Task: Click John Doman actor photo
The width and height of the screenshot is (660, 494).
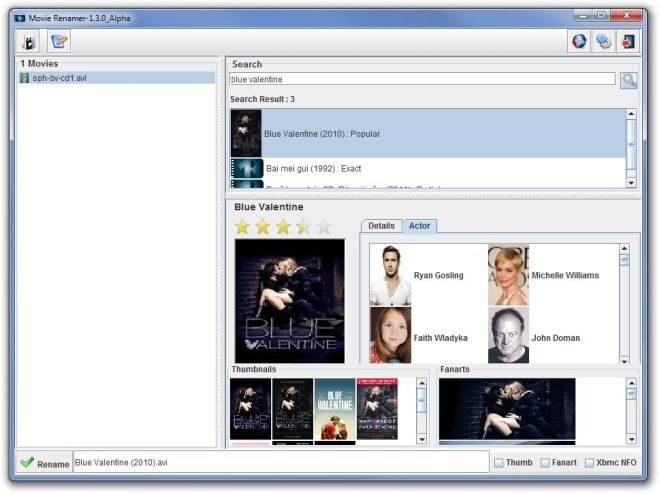Action: coord(508,335)
